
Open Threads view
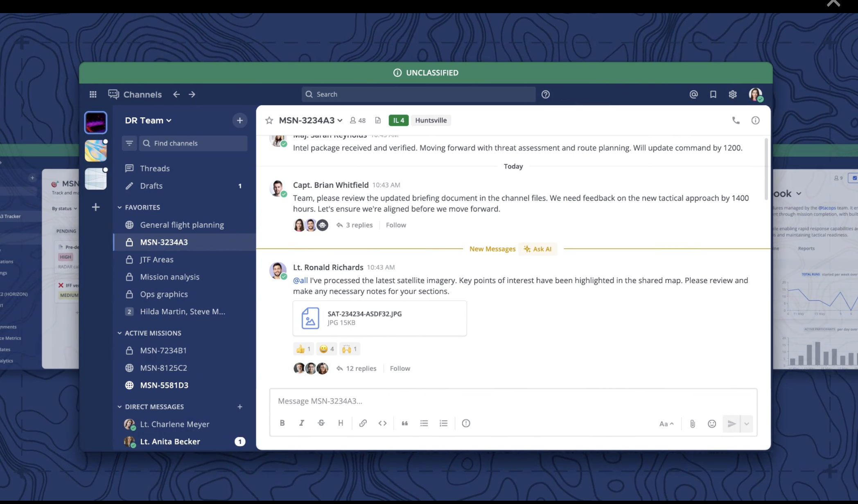[x=184, y=168]
